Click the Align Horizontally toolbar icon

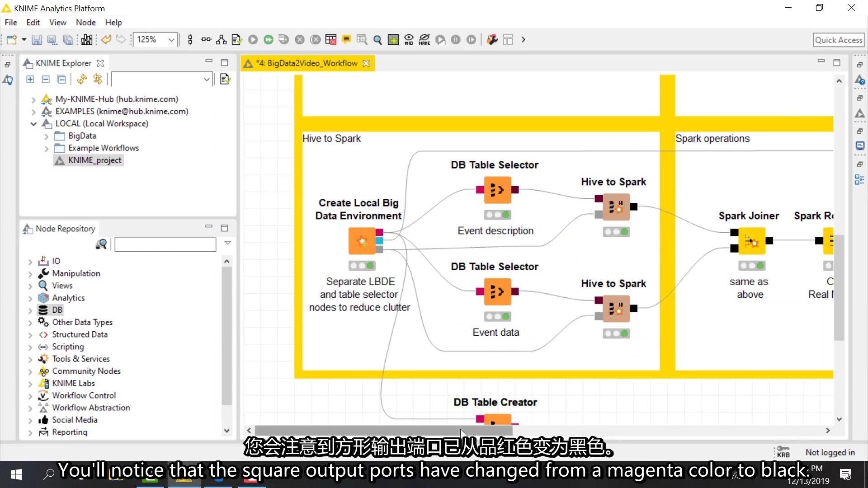[x=206, y=40]
